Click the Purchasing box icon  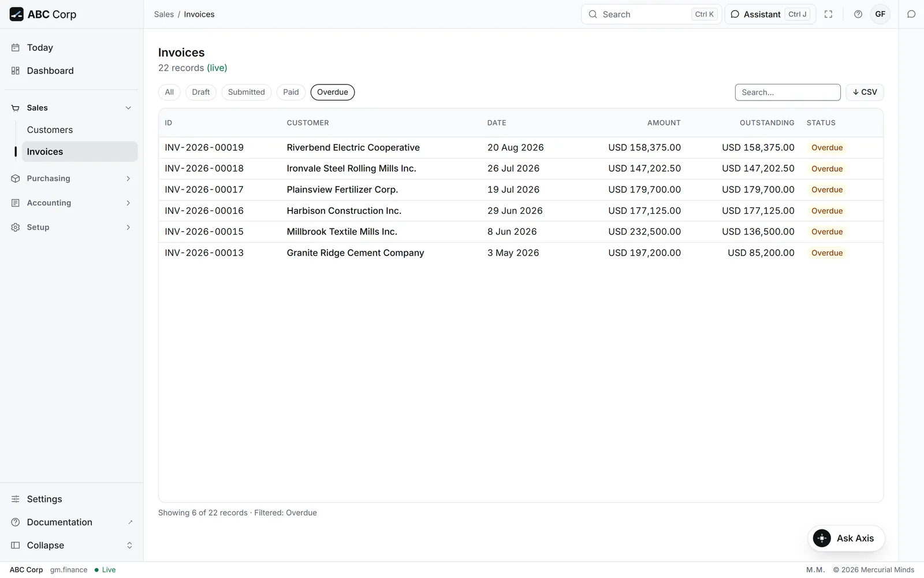click(16, 179)
